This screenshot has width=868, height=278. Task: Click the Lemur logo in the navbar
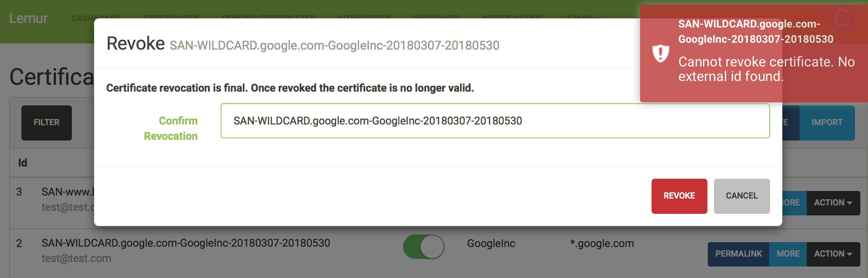(29, 18)
